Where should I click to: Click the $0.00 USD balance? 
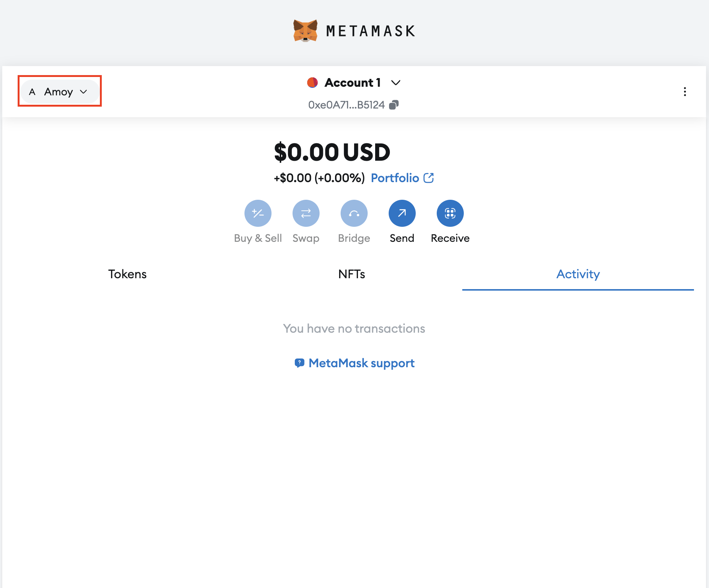(x=332, y=152)
